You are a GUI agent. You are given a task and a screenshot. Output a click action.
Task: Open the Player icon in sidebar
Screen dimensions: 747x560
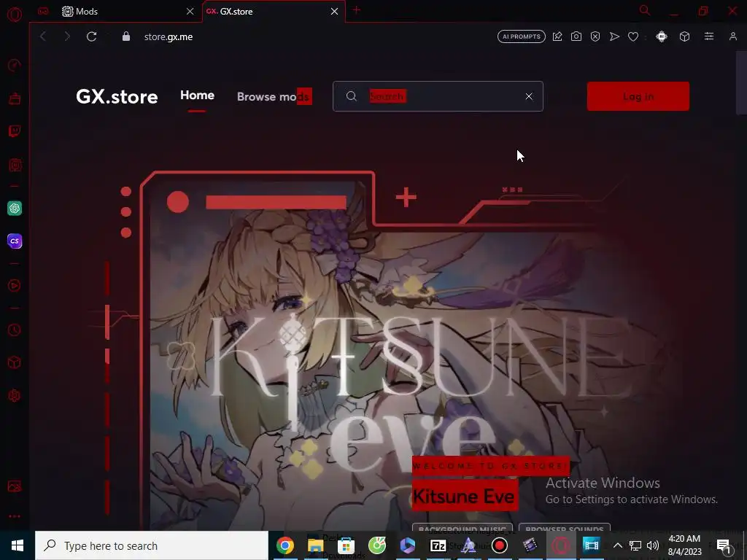click(x=15, y=285)
